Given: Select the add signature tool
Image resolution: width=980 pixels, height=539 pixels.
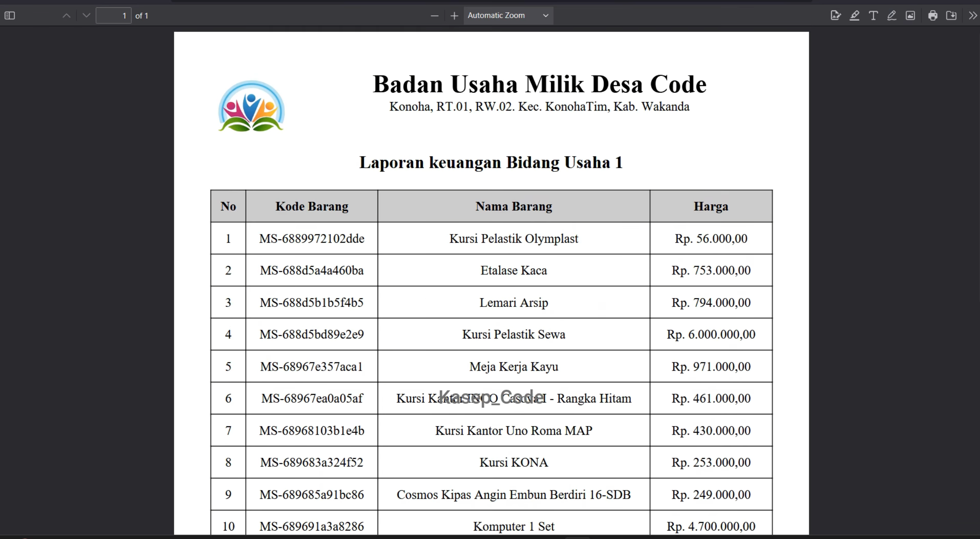Looking at the screenshot, I should (x=835, y=16).
